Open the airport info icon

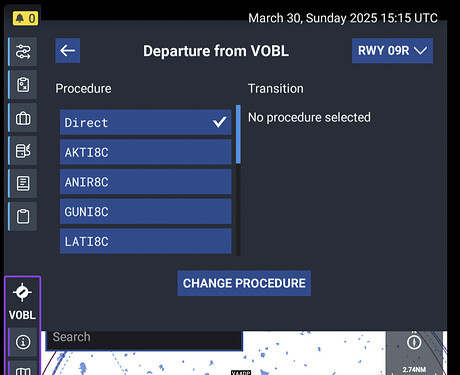pyautogui.click(x=23, y=342)
